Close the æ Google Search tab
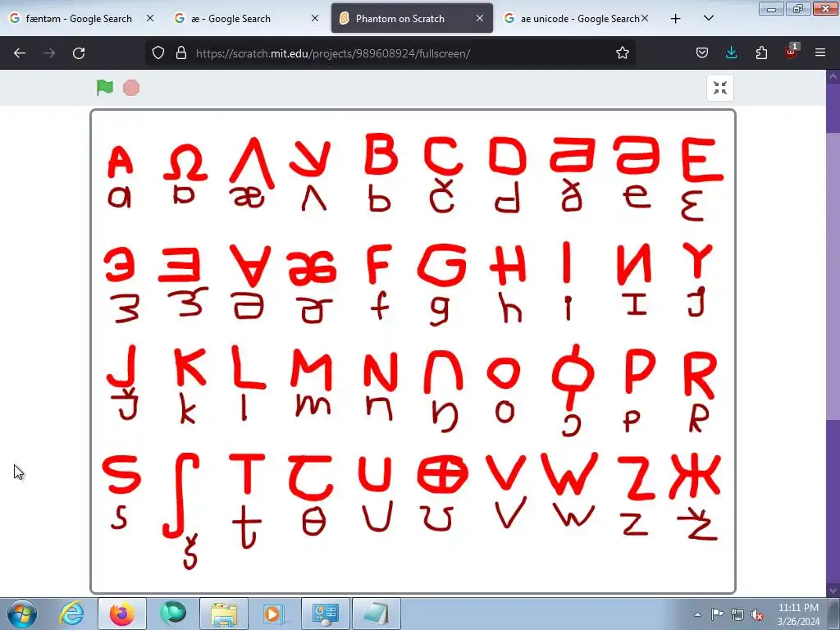Viewport: 840px width, 630px height. point(315,18)
